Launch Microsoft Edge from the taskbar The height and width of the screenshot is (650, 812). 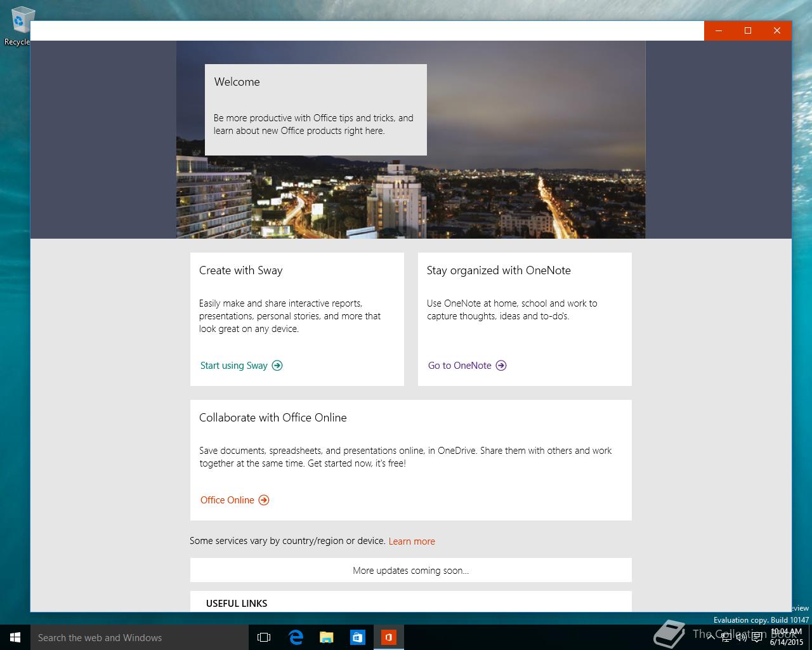[296, 637]
